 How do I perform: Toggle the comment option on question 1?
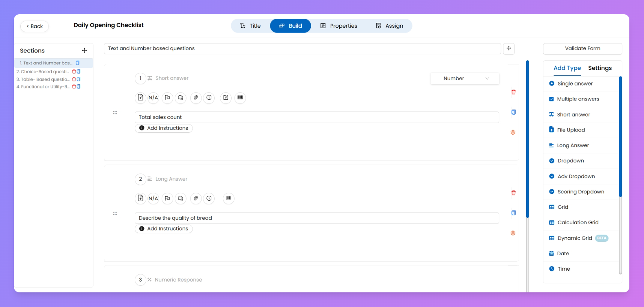click(x=181, y=97)
